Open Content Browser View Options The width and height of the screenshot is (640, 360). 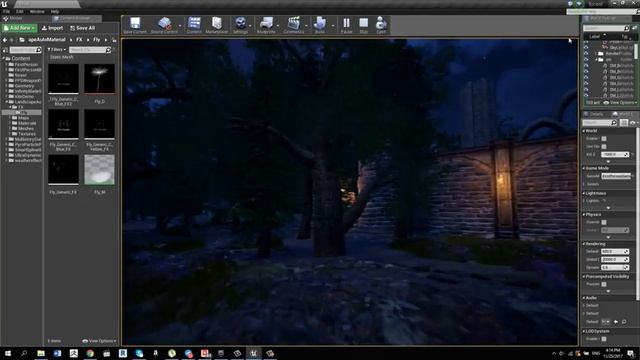pyautogui.click(x=99, y=341)
